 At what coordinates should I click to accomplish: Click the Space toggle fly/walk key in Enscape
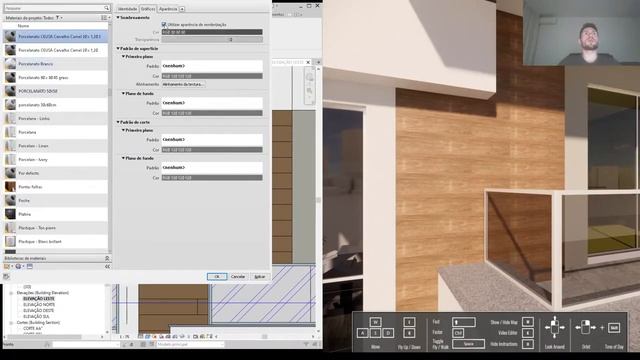[469, 344]
